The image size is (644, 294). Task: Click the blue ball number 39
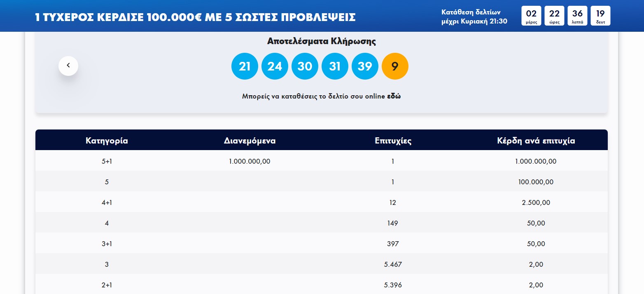[365, 66]
